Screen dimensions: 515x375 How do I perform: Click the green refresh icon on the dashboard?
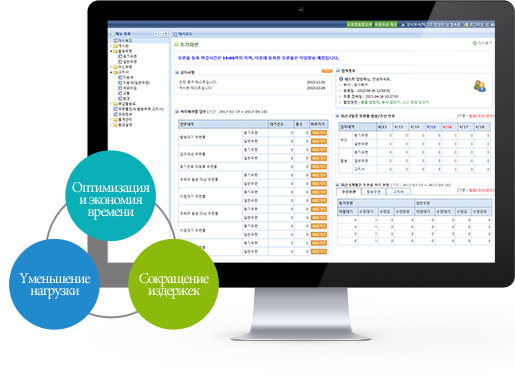click(x=474, y=43)
